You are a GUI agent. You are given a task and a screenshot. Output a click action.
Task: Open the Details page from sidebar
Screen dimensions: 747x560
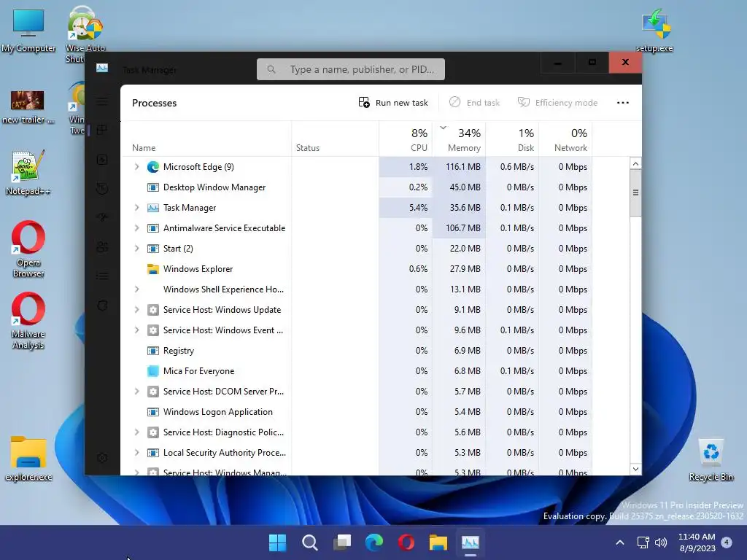[102, 276]
